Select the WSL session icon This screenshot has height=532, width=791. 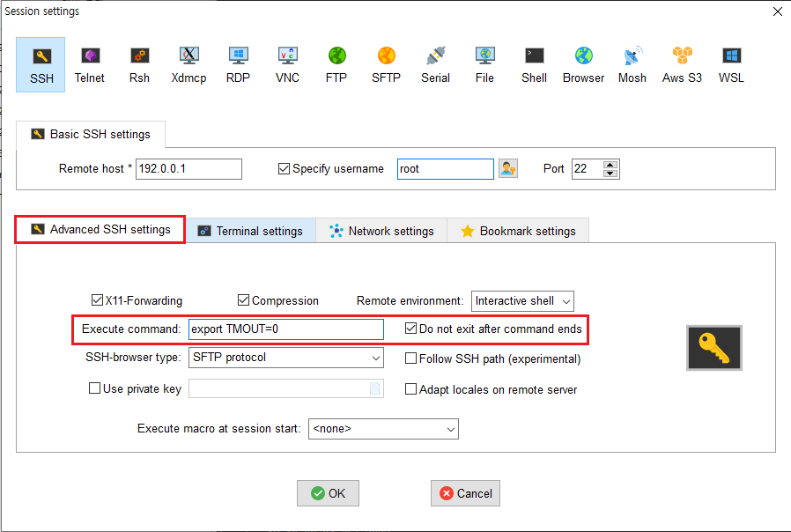pyautogui.click(x=731, y=64)
